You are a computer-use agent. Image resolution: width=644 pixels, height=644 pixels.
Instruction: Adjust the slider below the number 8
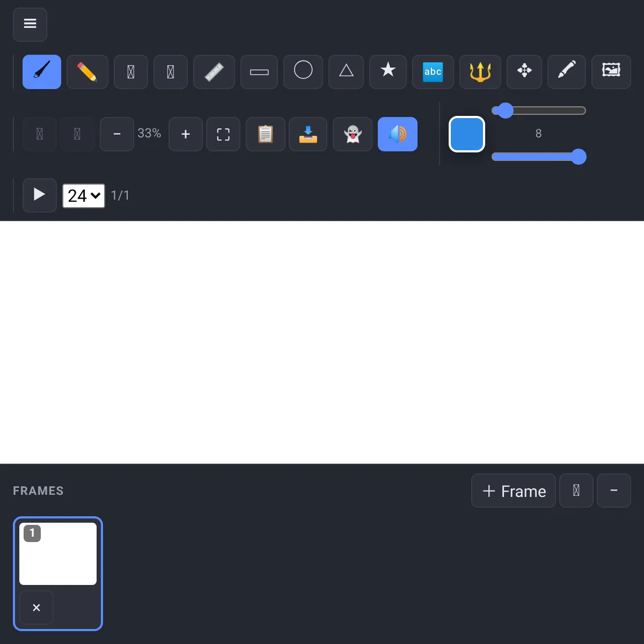pos(539,157)
